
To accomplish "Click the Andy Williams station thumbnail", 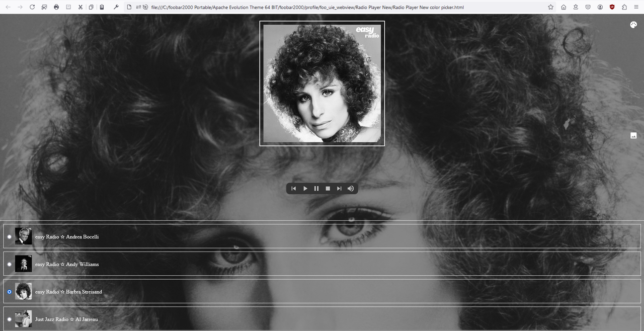I will tap(23, 264).
